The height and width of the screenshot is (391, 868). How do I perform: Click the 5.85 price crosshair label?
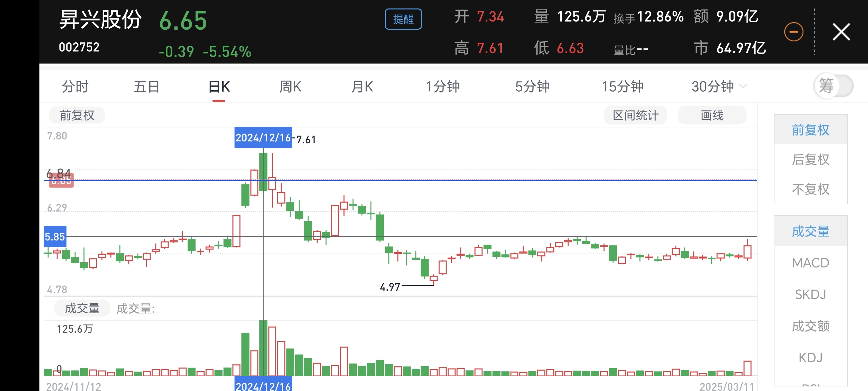pyautogui.click(x=55, y=237)
